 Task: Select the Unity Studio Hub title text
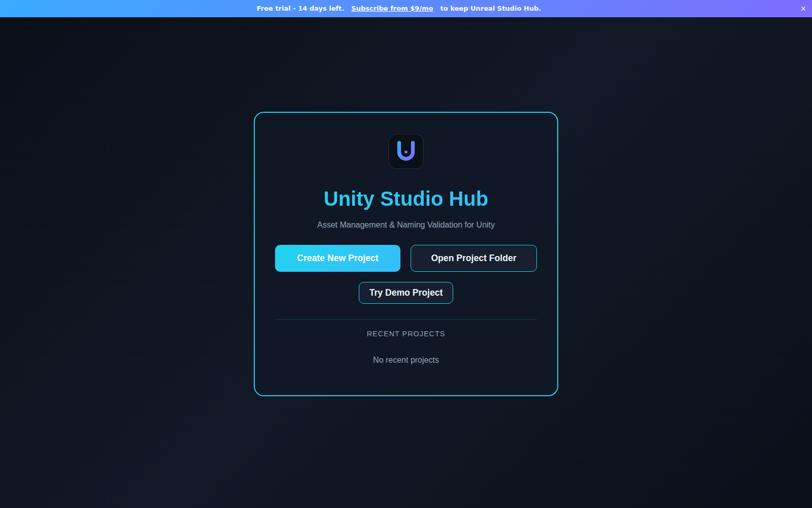coord(406,199)
